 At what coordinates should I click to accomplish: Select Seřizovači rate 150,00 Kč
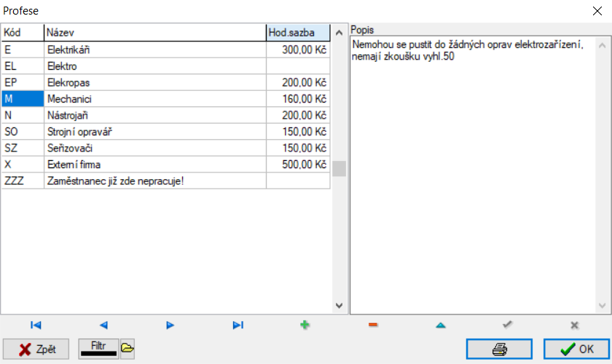298,148
